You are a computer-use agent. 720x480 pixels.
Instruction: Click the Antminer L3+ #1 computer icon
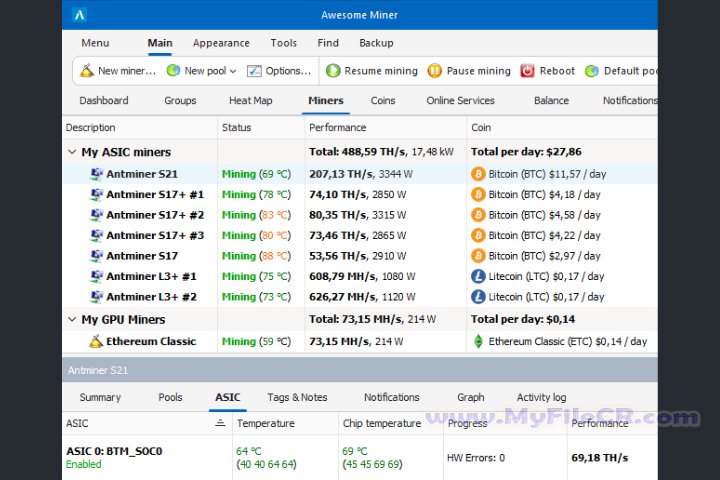[96, 276]
